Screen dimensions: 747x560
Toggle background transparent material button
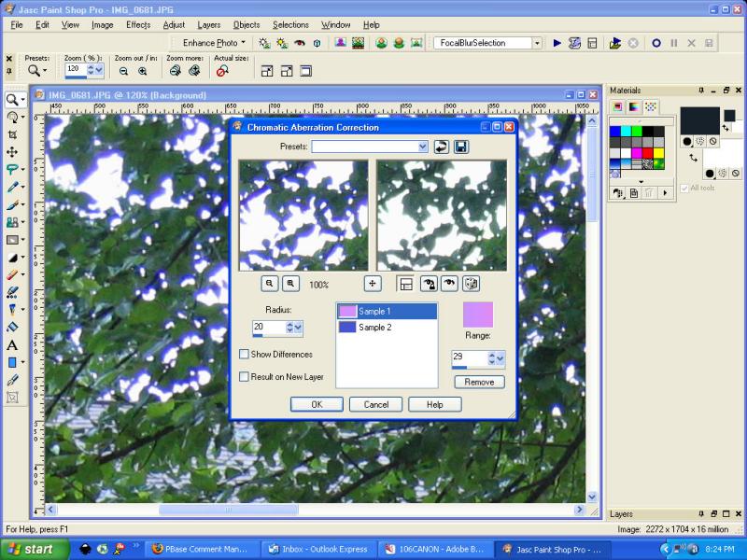point(736,174)
